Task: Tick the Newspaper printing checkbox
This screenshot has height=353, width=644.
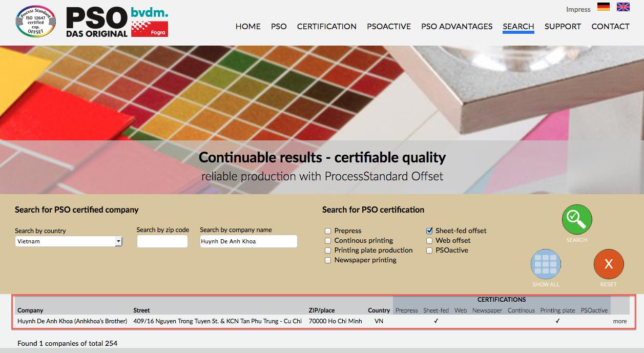Action: (328, 260)
